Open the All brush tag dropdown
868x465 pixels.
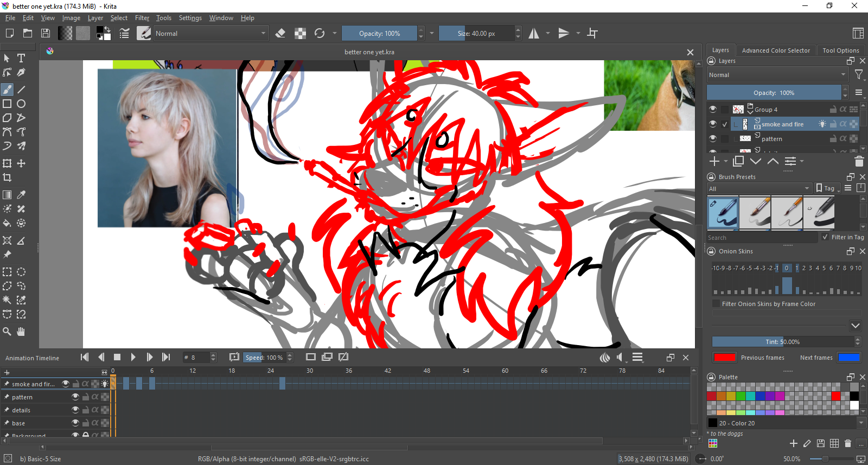tap(759, 189)
